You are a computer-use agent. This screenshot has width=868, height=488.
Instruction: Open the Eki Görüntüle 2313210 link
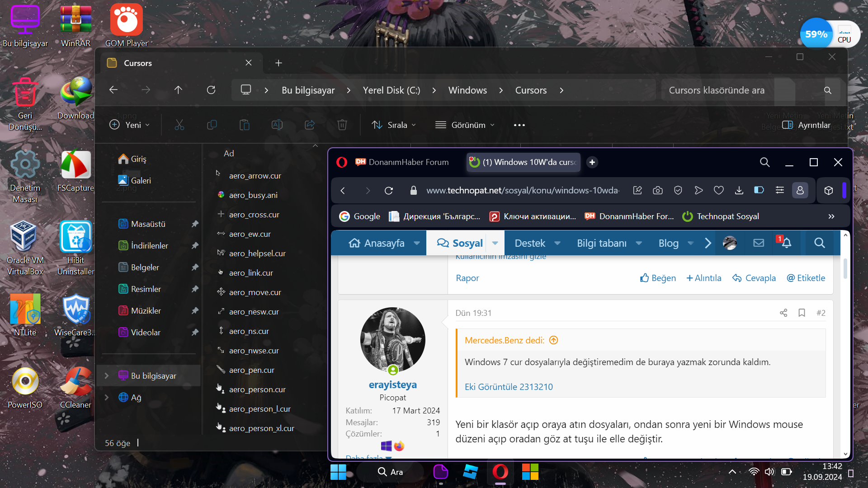click(509, 387)
